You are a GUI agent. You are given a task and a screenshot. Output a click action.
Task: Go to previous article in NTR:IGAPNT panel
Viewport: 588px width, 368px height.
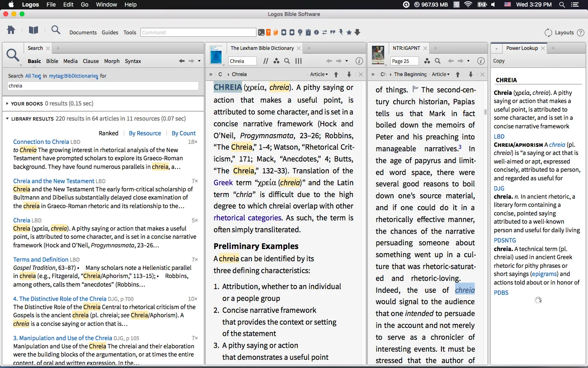(458, 74)
